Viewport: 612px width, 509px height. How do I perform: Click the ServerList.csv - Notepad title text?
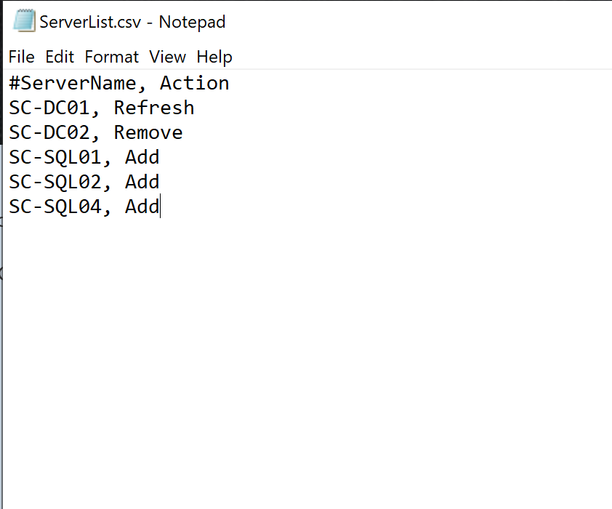pos(132,22)
